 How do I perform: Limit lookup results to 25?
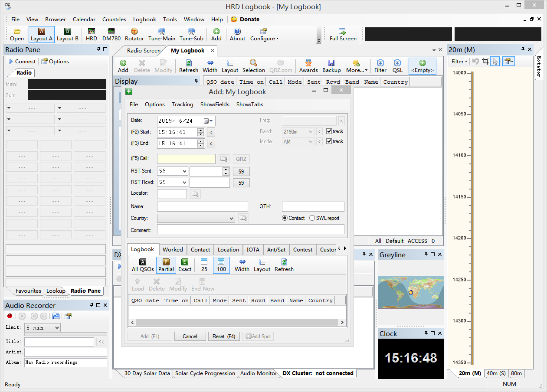coord(204,265)
